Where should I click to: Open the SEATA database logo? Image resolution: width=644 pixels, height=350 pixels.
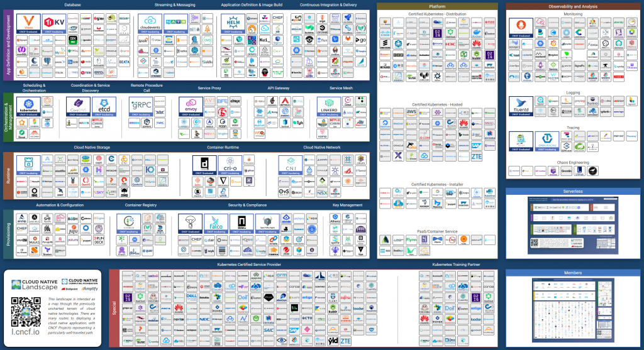pos(124,62)
